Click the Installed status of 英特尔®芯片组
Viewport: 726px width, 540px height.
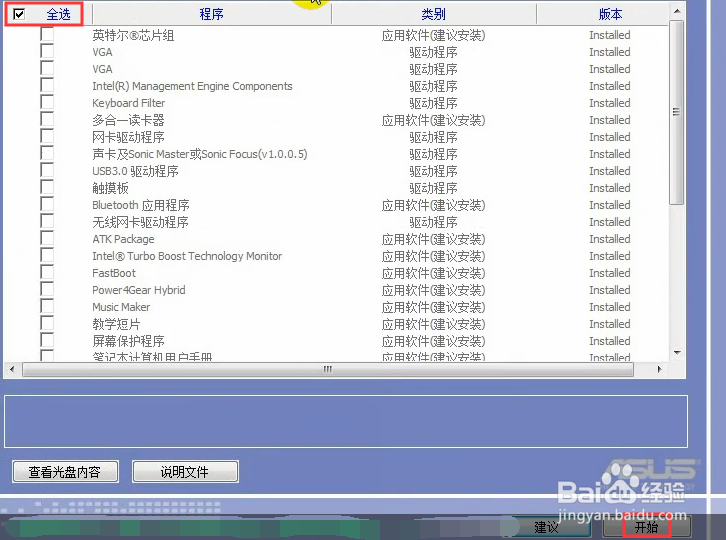point(609,35)
